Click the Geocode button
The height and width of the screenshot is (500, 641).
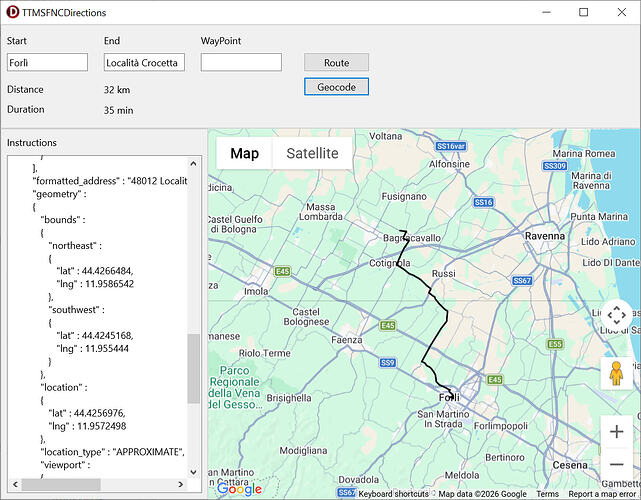point(336,87)
